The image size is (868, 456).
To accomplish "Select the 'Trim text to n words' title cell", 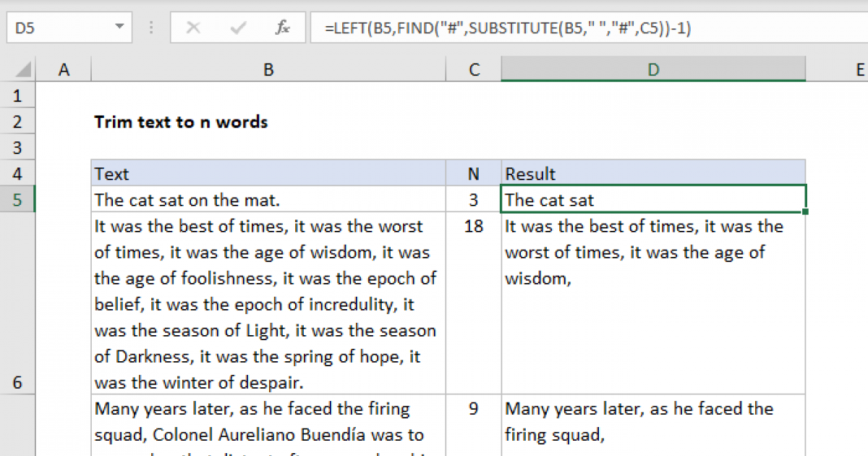I will pos(181,122).
